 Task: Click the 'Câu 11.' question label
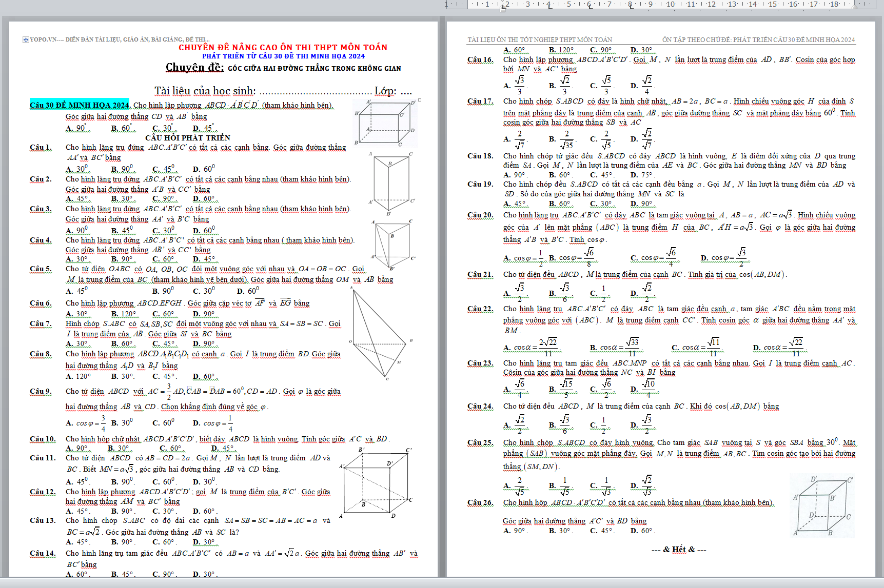pyautogui.click(x=43, y=458)
